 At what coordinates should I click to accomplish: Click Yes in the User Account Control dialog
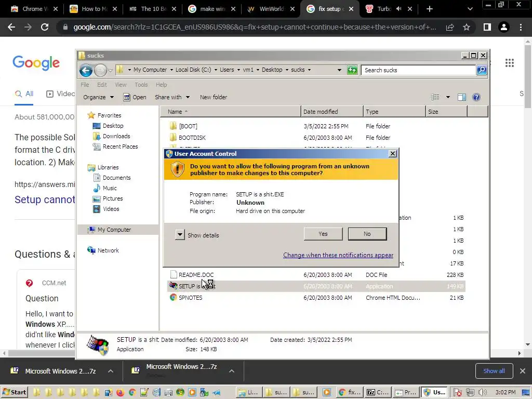point(323,234)
